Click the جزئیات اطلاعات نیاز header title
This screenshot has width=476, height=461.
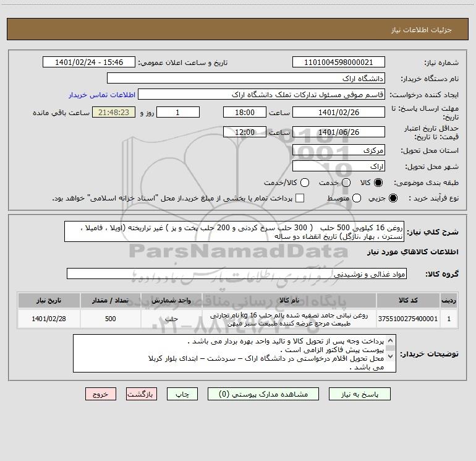(x=422, y=30)
